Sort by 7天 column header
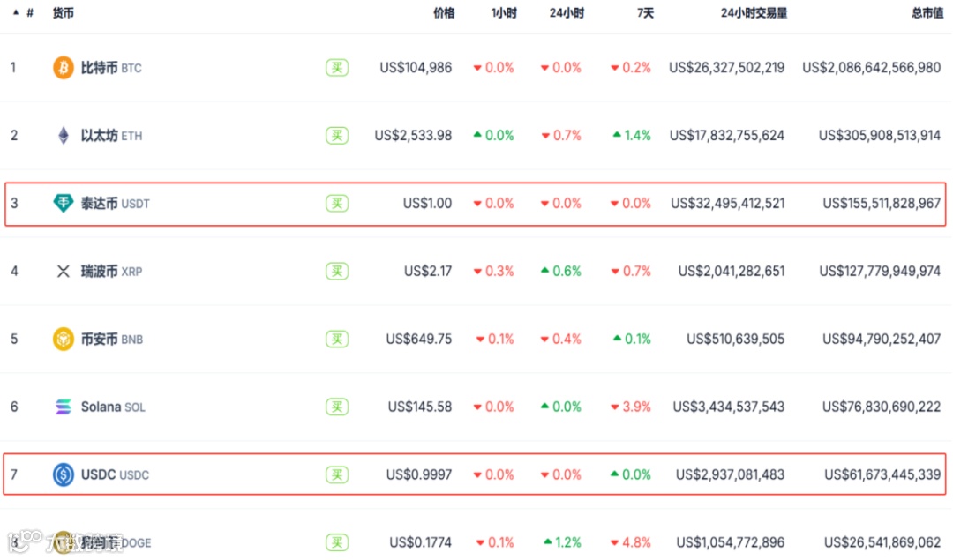Screen dimensions: 953x560 [x=644, y=13]
